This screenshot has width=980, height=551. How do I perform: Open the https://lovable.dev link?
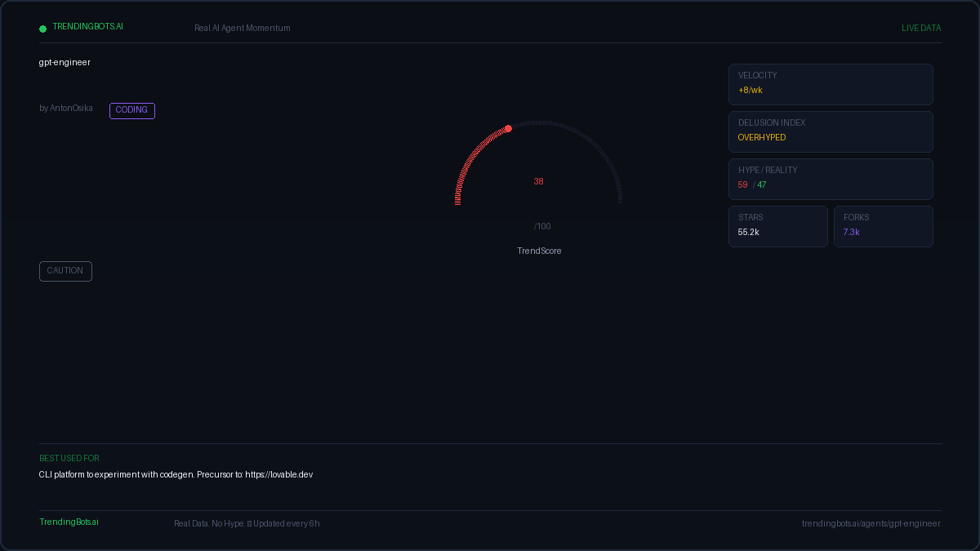(279, 475)
